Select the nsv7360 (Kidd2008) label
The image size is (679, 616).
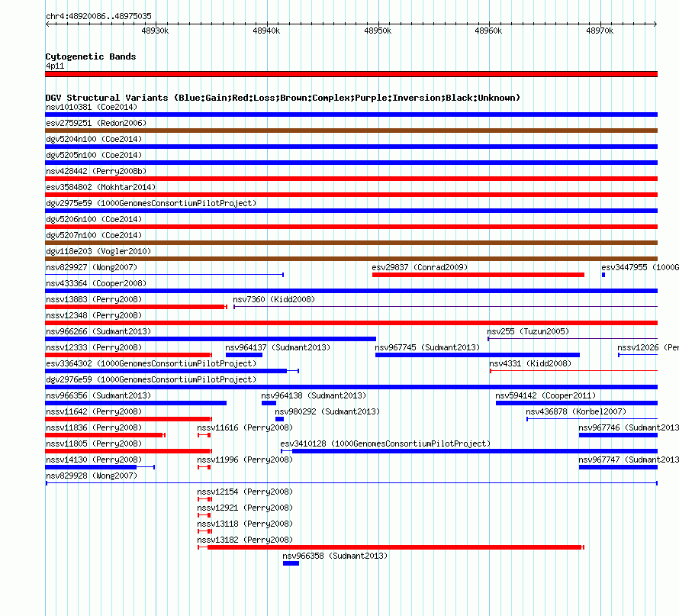click(274, 299)
